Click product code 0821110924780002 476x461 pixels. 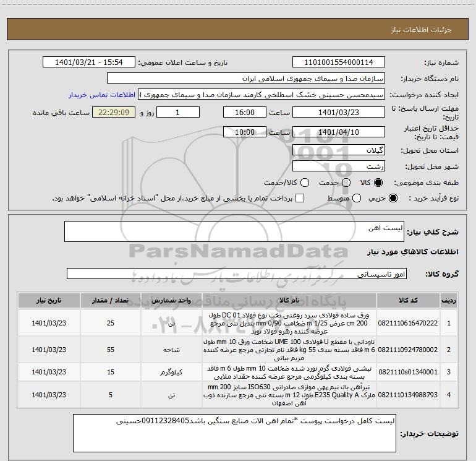(x=408, y=350)
